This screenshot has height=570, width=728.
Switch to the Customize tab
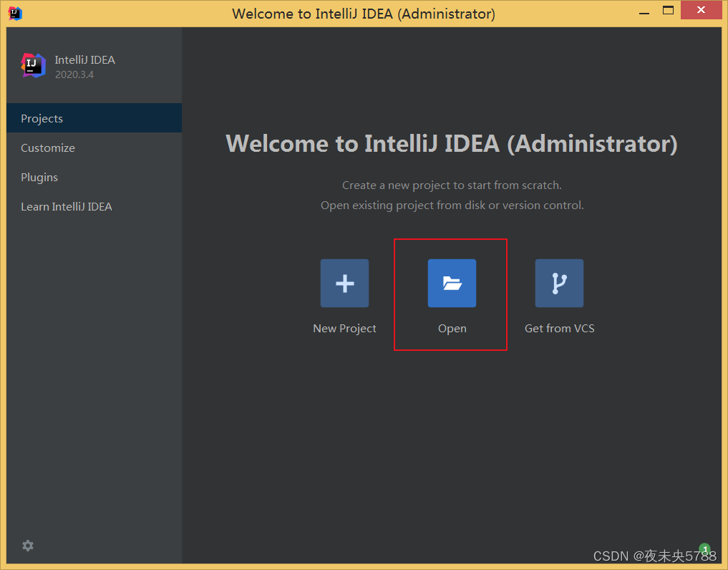(94, 148)
